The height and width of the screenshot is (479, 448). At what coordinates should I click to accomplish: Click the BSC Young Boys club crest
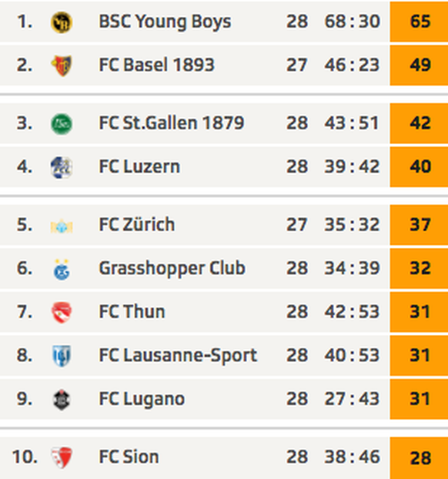62,22
